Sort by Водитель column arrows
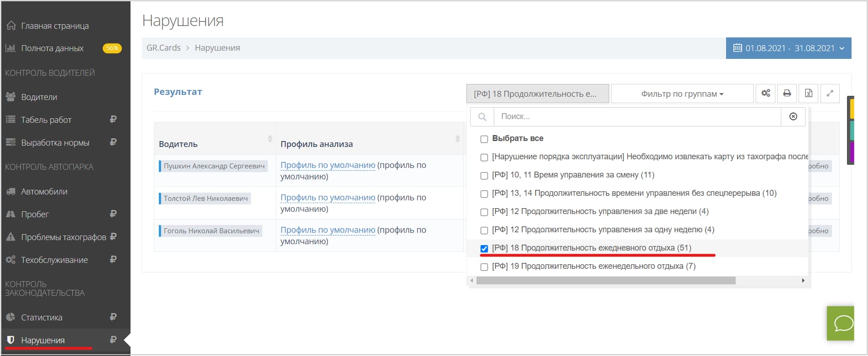The height and width of the screenshot is (356, 868). pyautogui.click(x=270, y=139)
